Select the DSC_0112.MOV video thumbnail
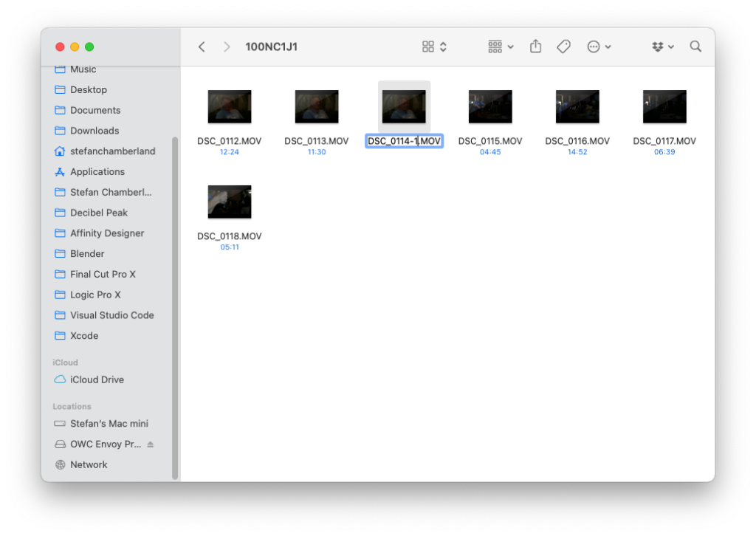The image size is (756, 536). [230, 106]
